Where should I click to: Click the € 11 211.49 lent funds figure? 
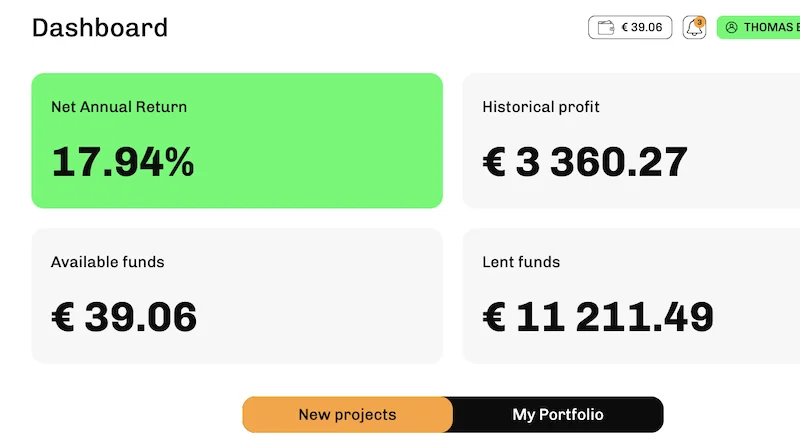click(598, 317)
